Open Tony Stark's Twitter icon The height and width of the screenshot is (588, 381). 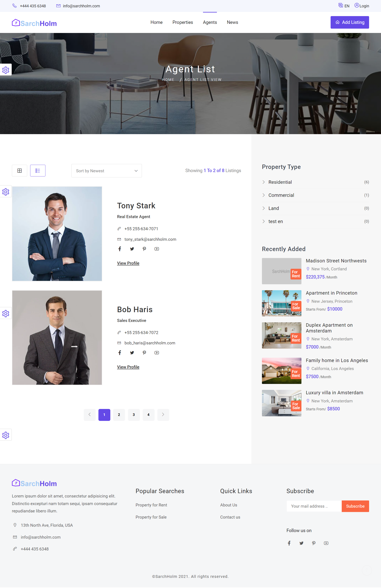coord(132,249)
